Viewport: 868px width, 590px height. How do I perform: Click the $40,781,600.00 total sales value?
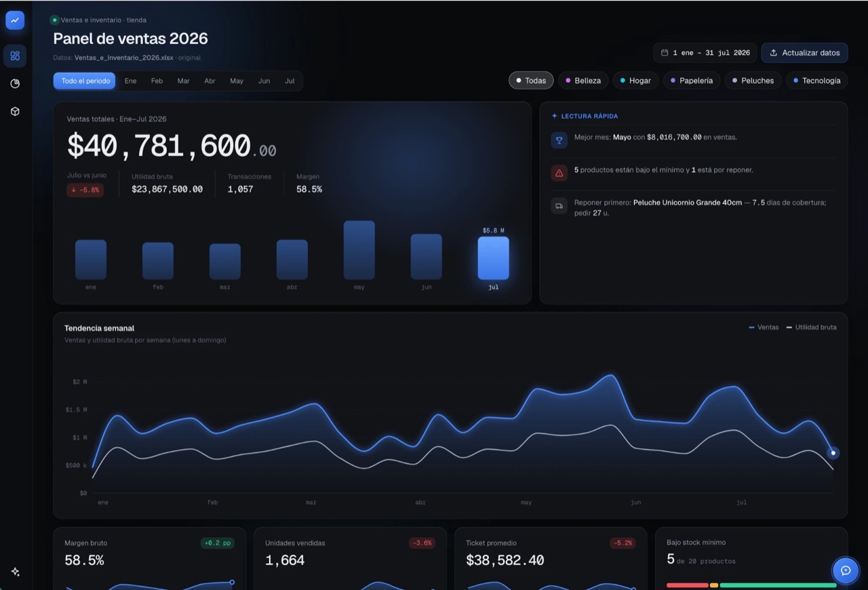172,146
